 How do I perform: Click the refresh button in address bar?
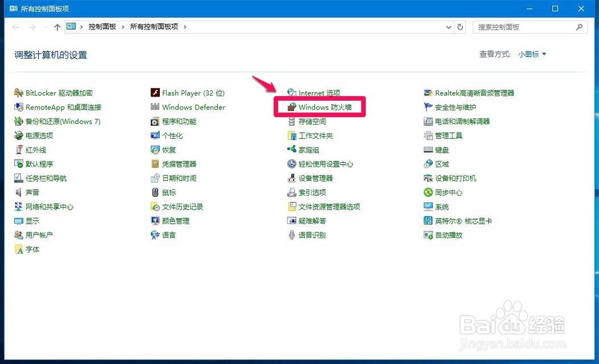tap(460, 26)
